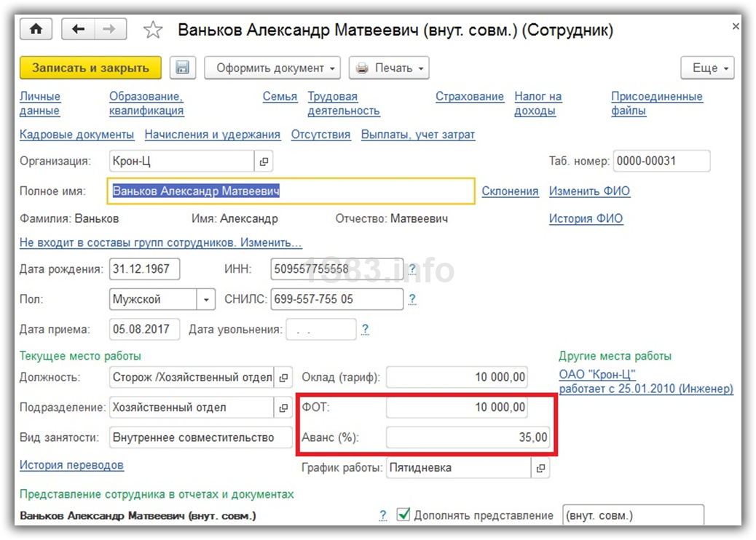
Task: Open the История ФИО link
Action: point(586,219)
